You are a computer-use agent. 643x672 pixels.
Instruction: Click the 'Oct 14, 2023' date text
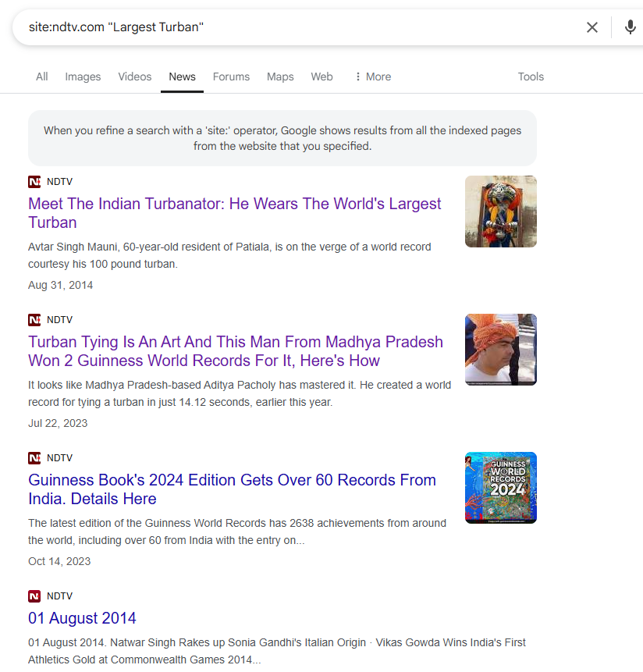pyautogui.click(x=59, y=561)
